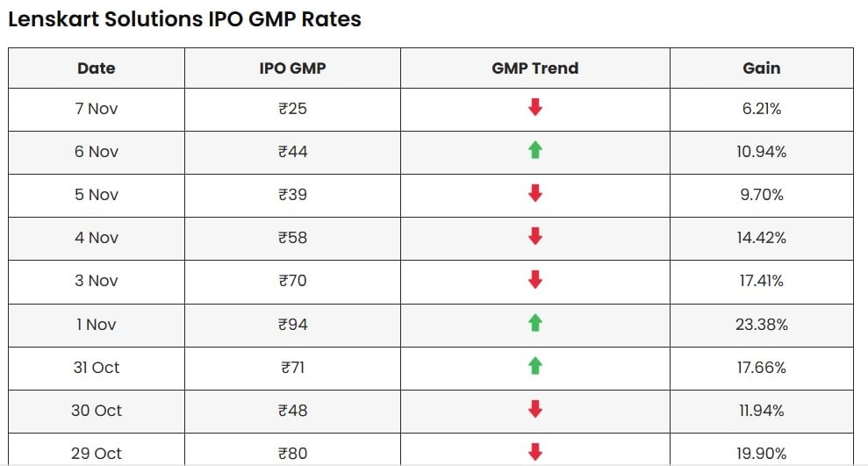Viewport: 868px width, 466px height.
Task: Click the red down arrow for 3 Nov
Action: tap(535, 280)
